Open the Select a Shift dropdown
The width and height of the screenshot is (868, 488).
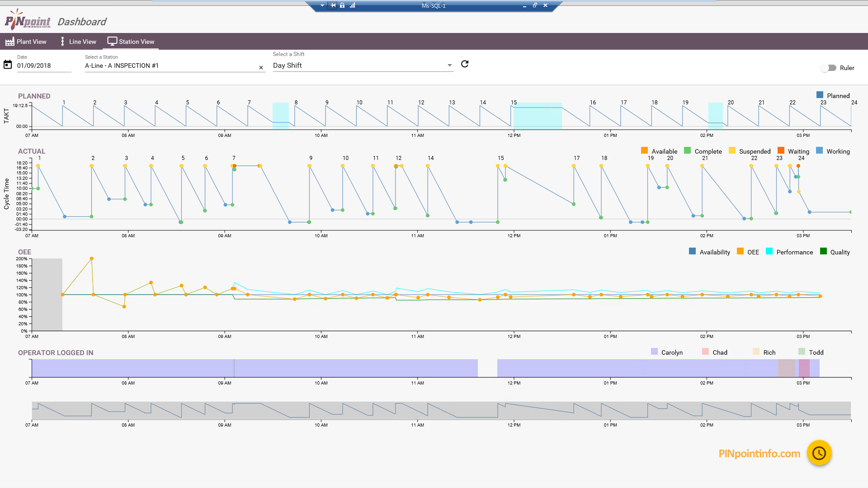449,65
